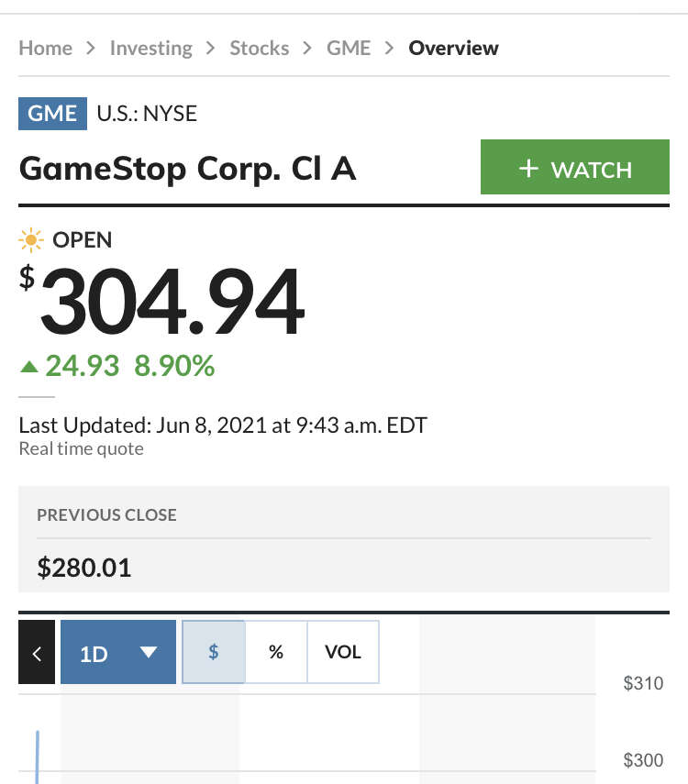Click the back arrow chart navigation button
688x784 pixels.
coord(37,652)
